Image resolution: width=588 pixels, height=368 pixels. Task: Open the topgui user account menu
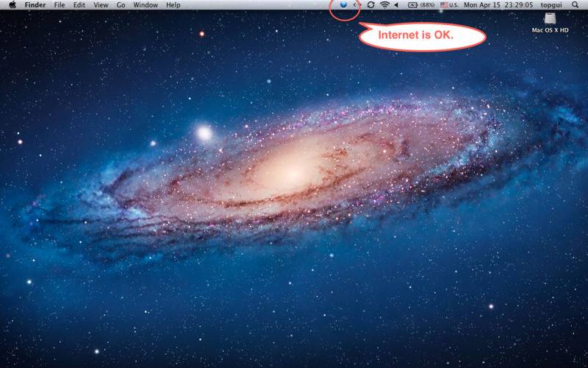(551, 5)
